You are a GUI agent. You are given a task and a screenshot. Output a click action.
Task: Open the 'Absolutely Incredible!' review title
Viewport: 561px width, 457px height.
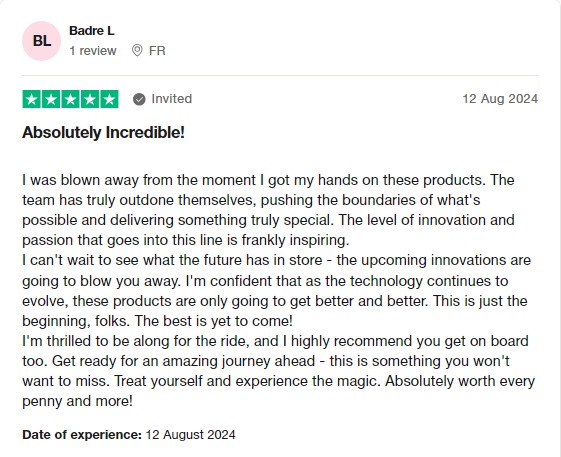point(103,132)
